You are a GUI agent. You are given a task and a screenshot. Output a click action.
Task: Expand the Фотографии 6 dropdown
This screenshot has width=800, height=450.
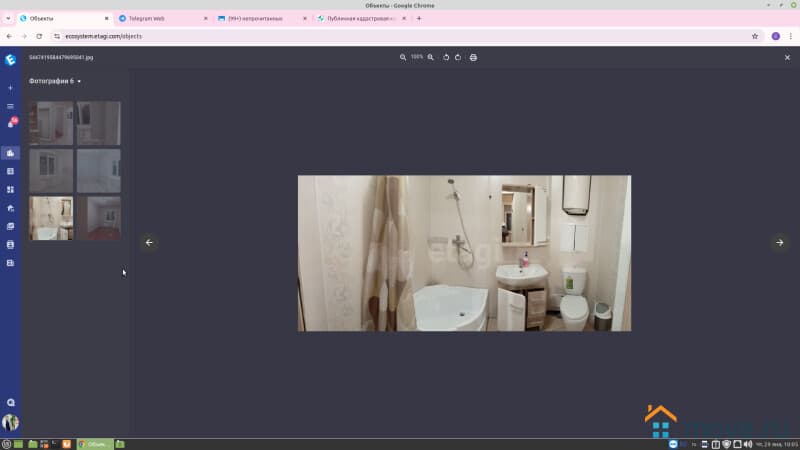pyautogui.click(x=55, y=81)
